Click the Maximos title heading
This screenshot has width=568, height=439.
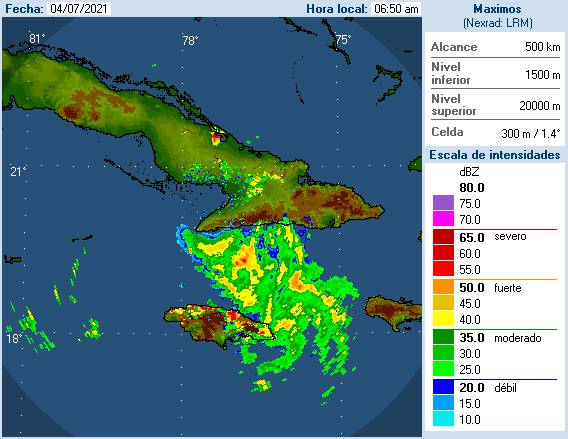point(497,9)
